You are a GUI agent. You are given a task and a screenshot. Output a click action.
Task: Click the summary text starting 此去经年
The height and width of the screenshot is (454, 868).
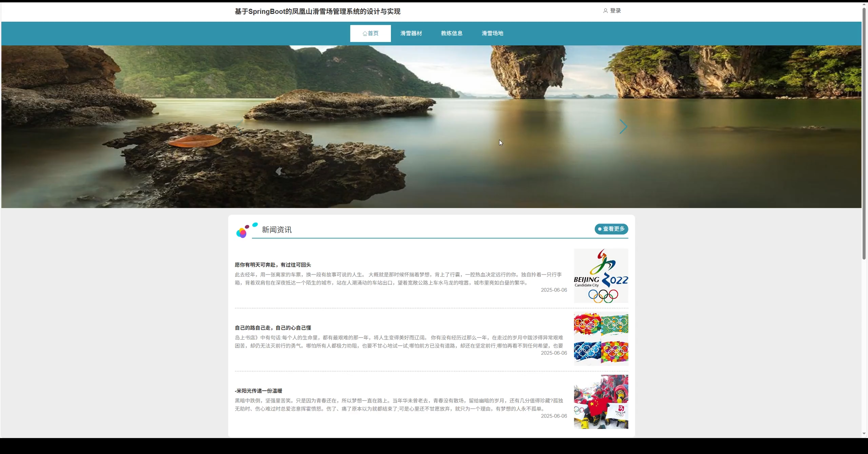click(398, 279)
